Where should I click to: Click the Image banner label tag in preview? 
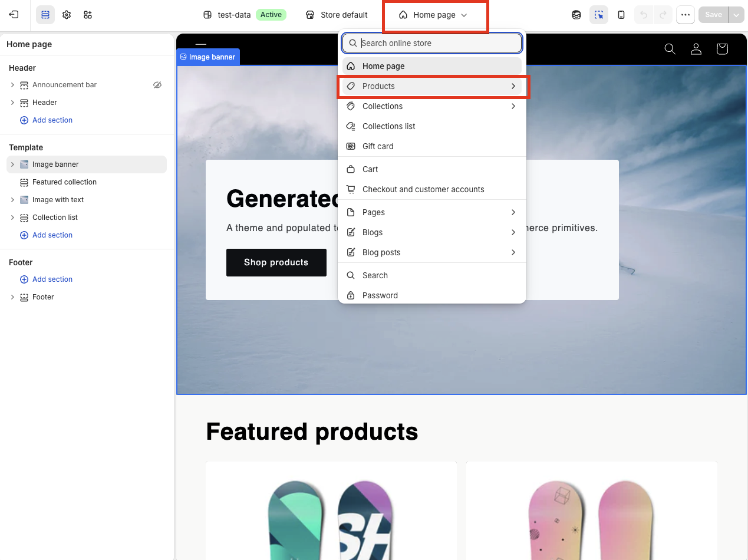pos(208,57)
